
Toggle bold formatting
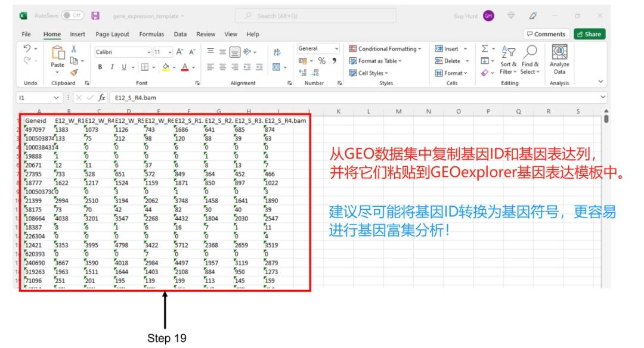100,66
